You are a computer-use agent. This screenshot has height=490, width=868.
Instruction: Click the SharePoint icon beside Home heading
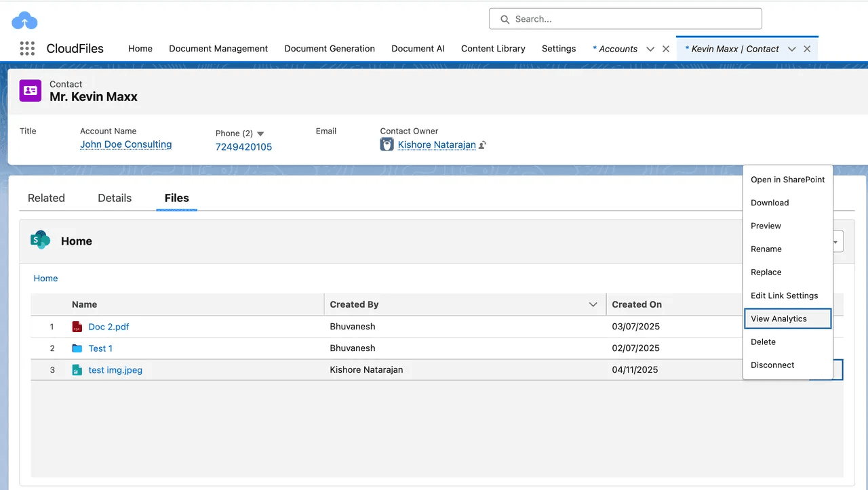pyautogui.click(x=40, y=240)
